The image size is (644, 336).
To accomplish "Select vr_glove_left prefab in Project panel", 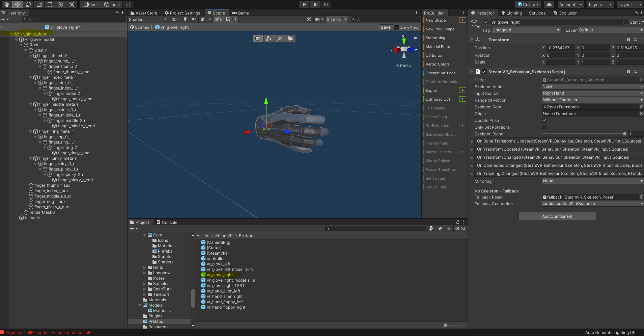I will [x=219, y=264].
